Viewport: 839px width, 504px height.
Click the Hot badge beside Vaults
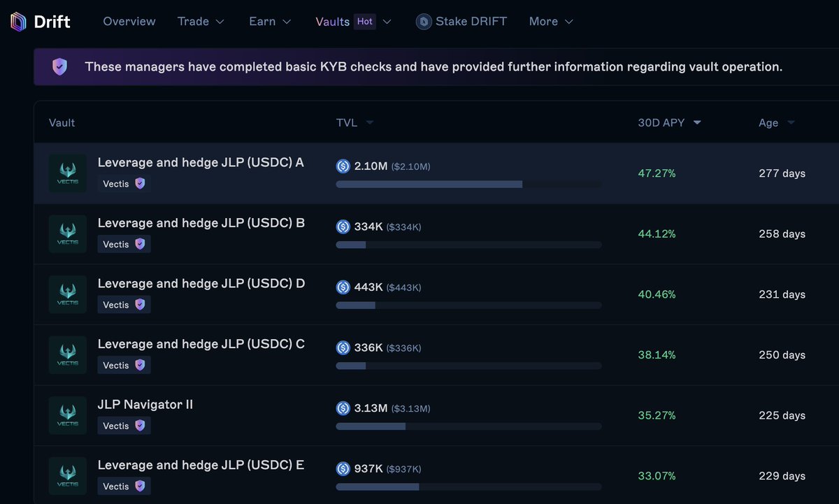[365, 22]
